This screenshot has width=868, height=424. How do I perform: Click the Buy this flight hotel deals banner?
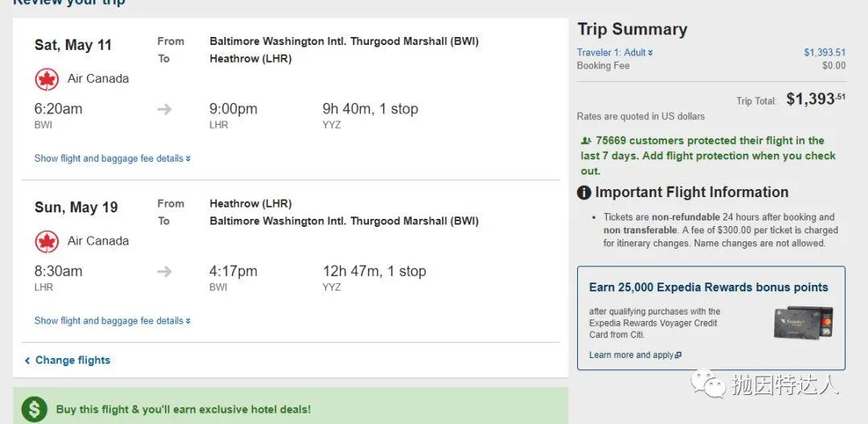click(183, 410)
